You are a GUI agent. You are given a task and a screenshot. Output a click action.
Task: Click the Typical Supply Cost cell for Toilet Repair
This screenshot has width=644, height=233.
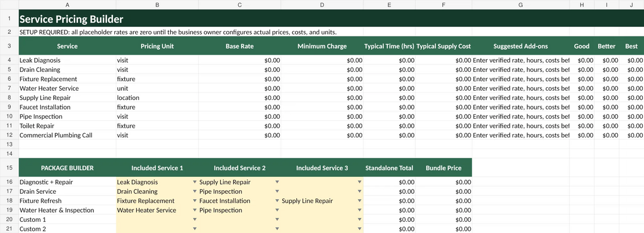click(x=443, y=126)
